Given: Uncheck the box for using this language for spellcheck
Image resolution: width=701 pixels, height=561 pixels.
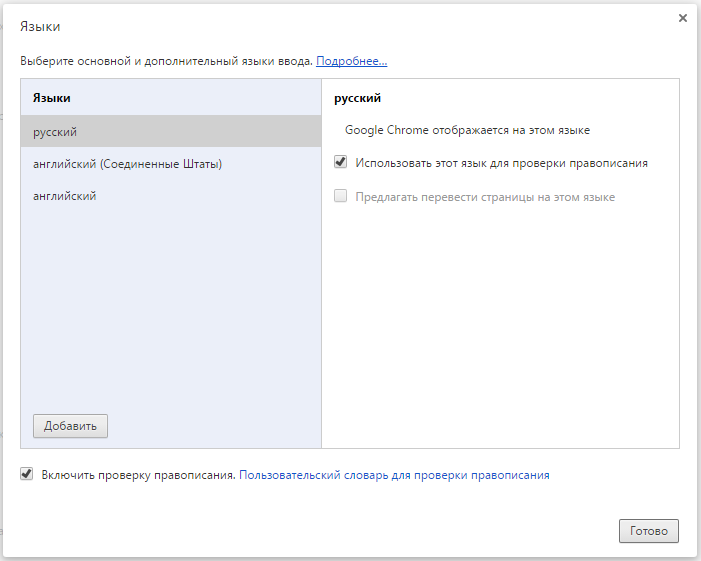Looking at the screenshot, I should pos(341,162).
